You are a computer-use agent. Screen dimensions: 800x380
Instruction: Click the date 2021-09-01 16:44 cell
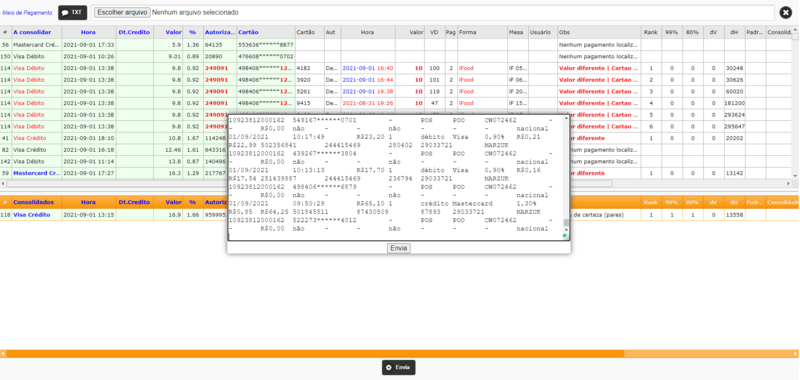pos(368,80)
